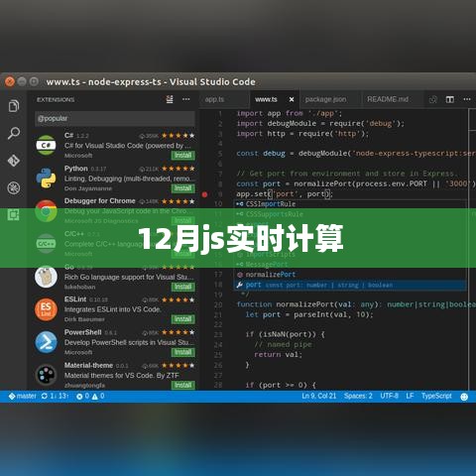Click the errors and warnings status indicator
476x476 pixels.
pos(90,396)
